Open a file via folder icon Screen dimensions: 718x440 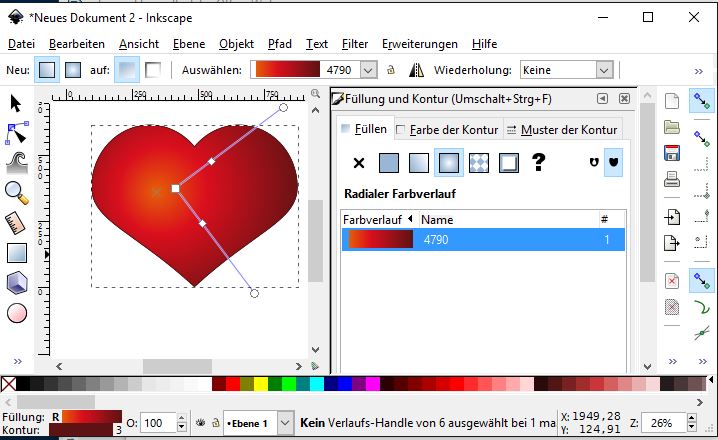pyautogui.click(x=672, y=127)
